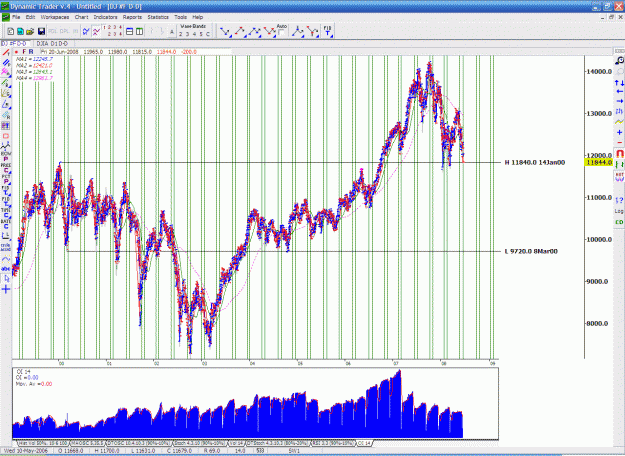Open the Tools menu
625x456 pixels.
[x=181, y=17]
